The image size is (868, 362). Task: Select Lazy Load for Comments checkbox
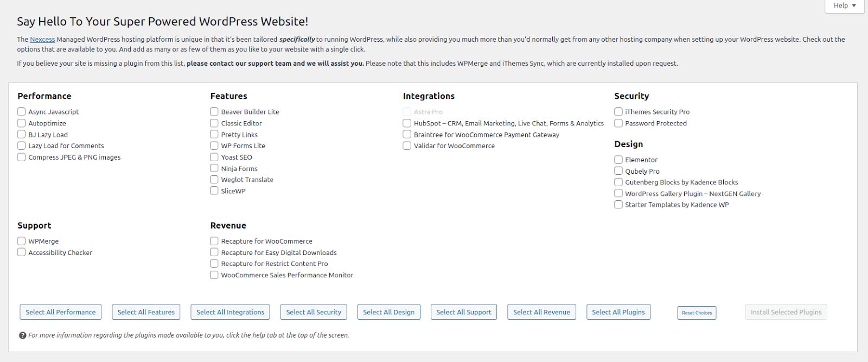point(22,145)
